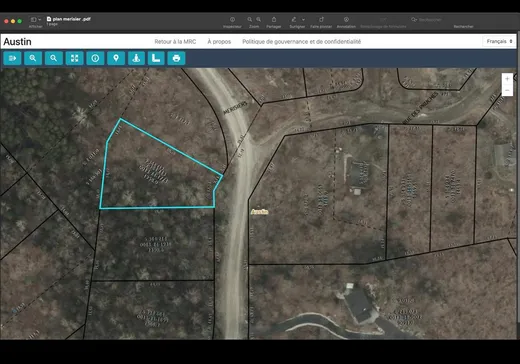Screen dimensions: 520x364
Task: Click the full extent view icon
Action: click(x=74, y=58)
